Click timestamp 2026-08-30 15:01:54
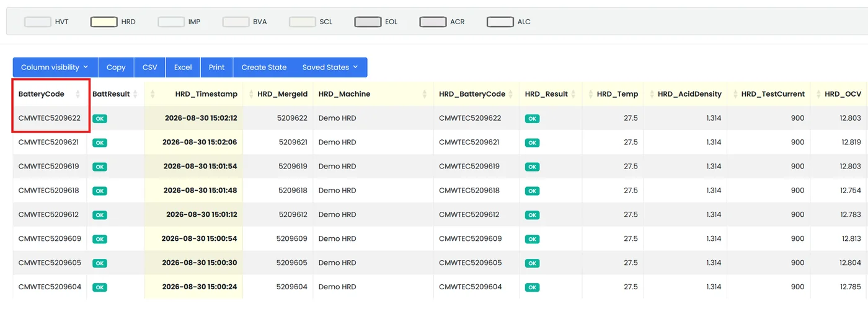 [200, 167]
